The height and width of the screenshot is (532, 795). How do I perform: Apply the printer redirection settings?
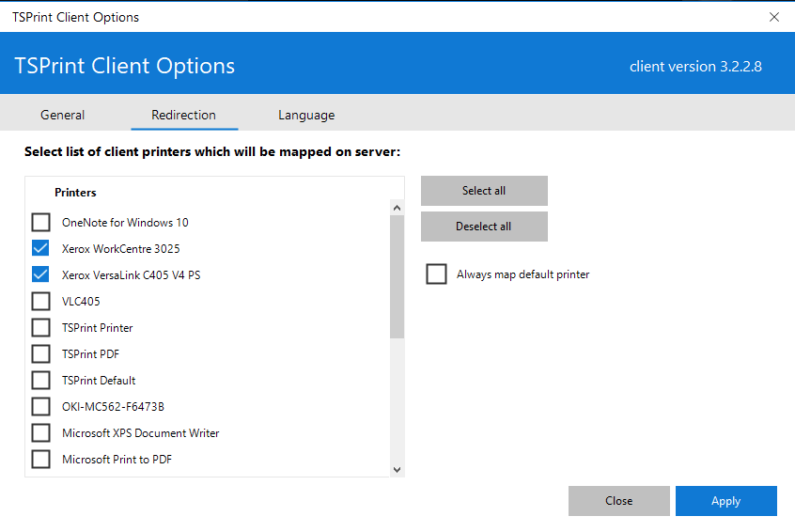point(726,501)
